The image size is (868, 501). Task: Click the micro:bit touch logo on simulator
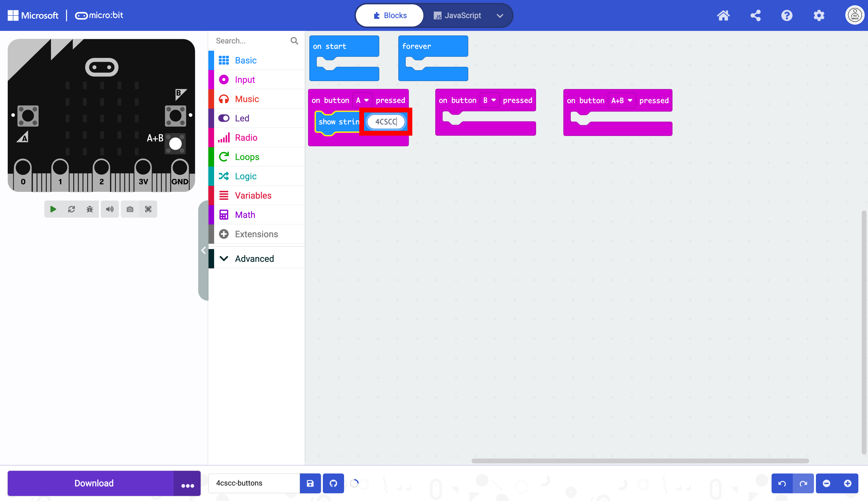pos(102,67)
